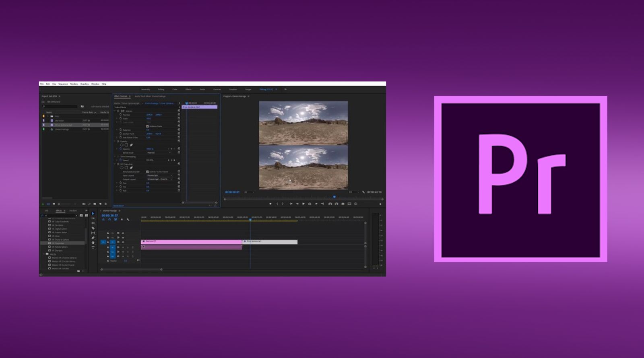Collapse the VR Projection effect section
This screenshot has height=358, width=644.
click(x=115, y=164)
